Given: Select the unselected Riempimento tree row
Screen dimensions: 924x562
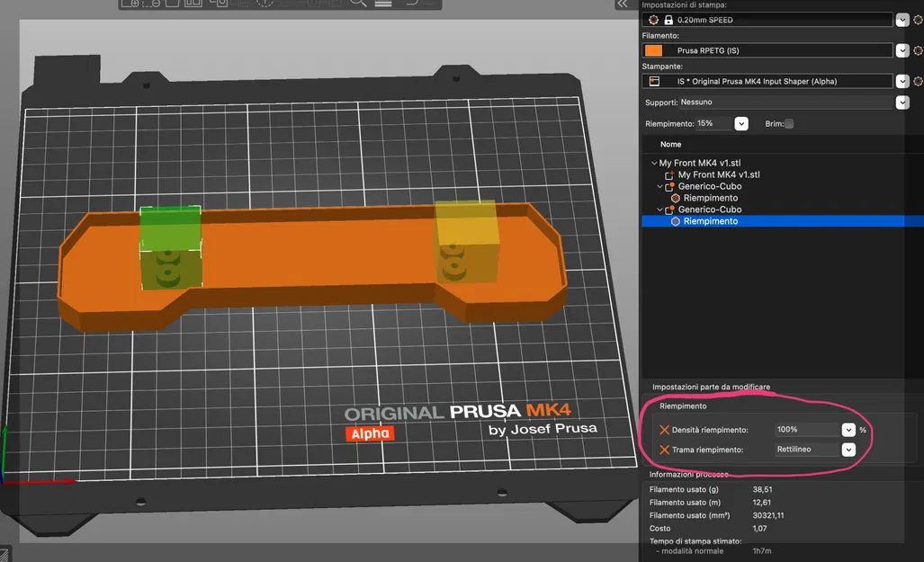Looking at the screenshot, I should coord(710,198).
